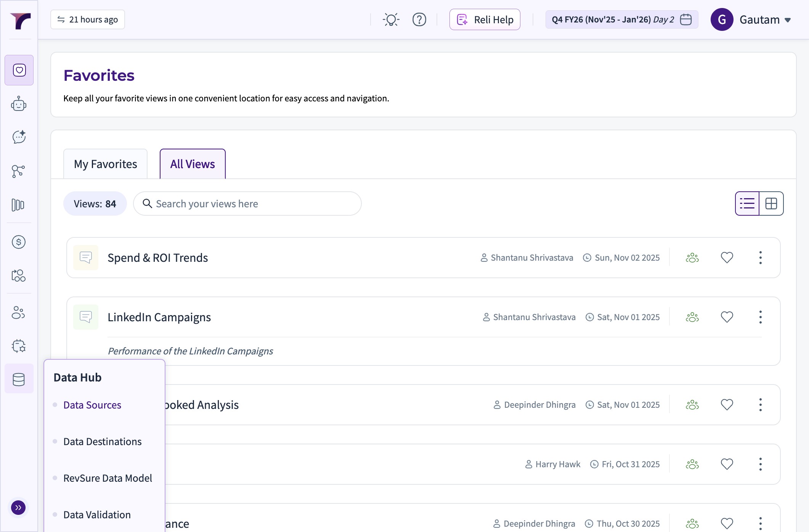
Task: Expand the sidebar with double chevron
Action: coord(18,508)
